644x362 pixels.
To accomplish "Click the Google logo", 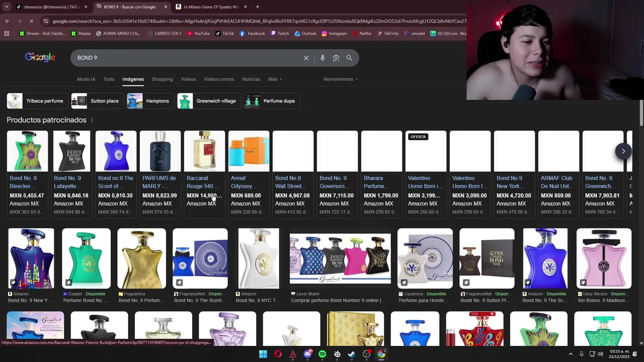I will tap(40, 57).
